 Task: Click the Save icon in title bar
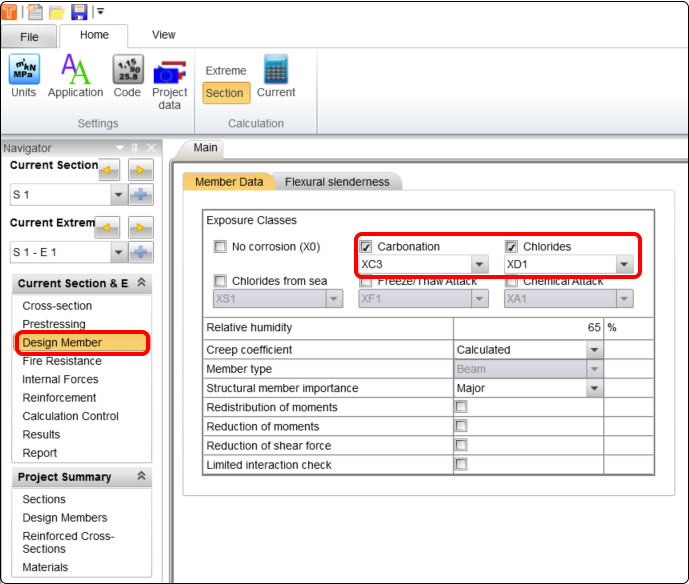pos(79,11)
